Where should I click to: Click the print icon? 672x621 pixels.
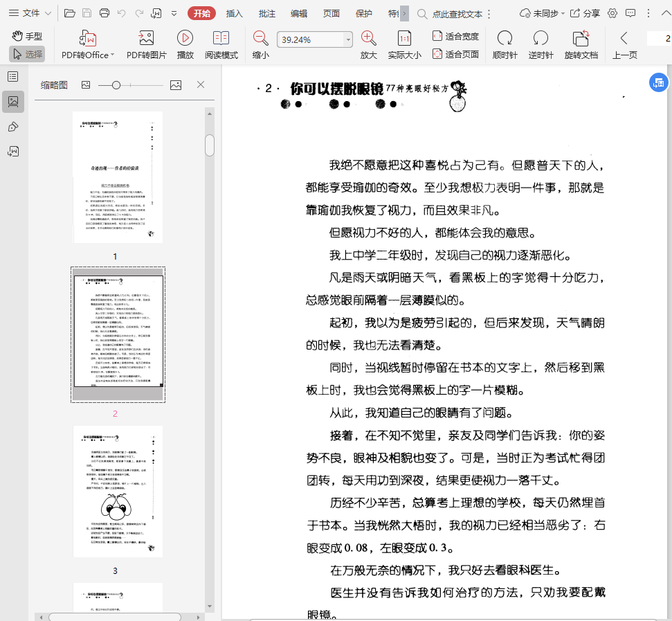pyautogui.click(x=104, y=13)
